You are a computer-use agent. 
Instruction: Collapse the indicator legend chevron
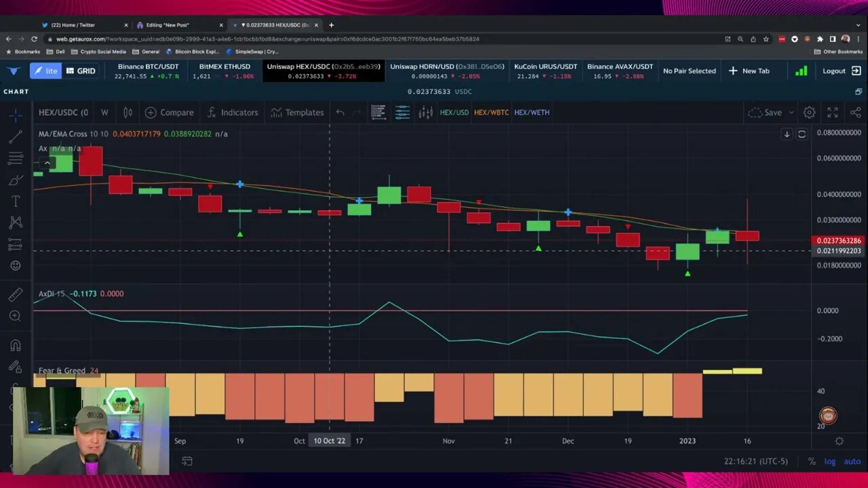(47, 163)
